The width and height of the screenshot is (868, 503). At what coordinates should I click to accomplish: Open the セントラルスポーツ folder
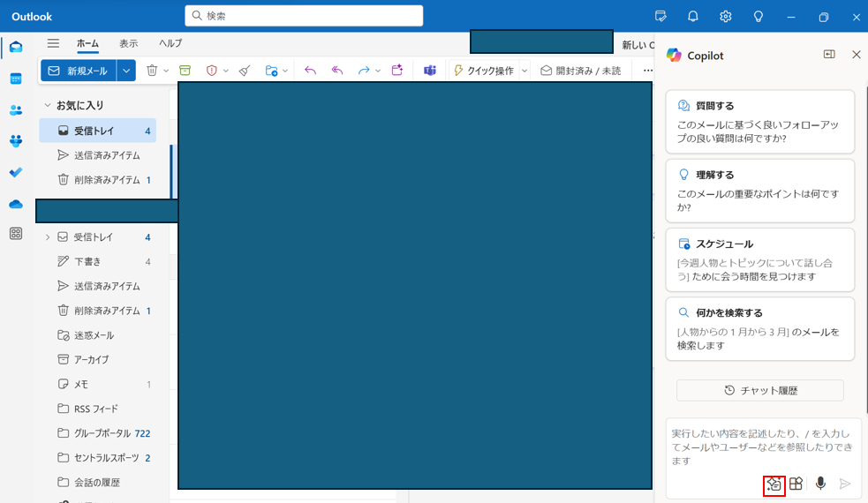[x=97, y=458]
